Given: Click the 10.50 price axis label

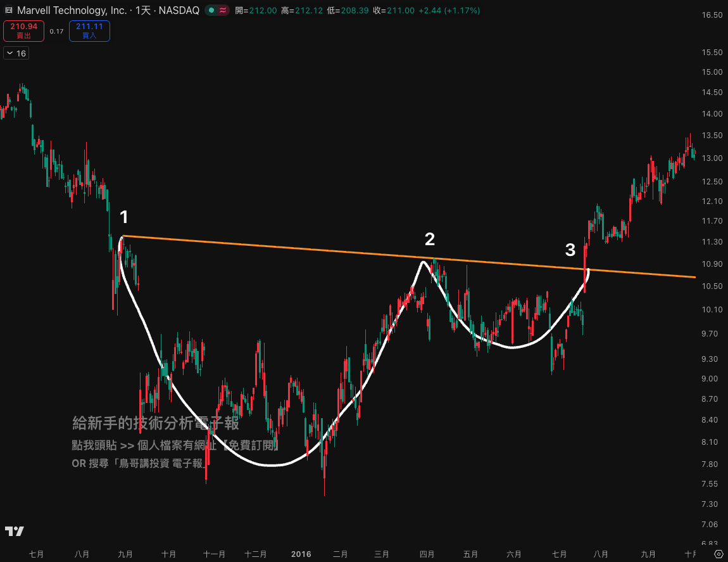Looking at the screenshot, I should coord(712,286).
